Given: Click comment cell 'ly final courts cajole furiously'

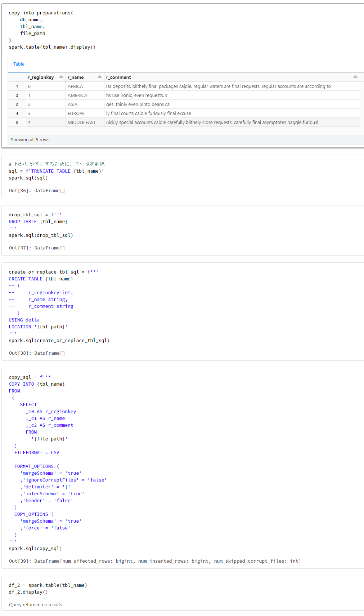Looking at the screenshot, I should pyautogui.click(x=232, y=114).
